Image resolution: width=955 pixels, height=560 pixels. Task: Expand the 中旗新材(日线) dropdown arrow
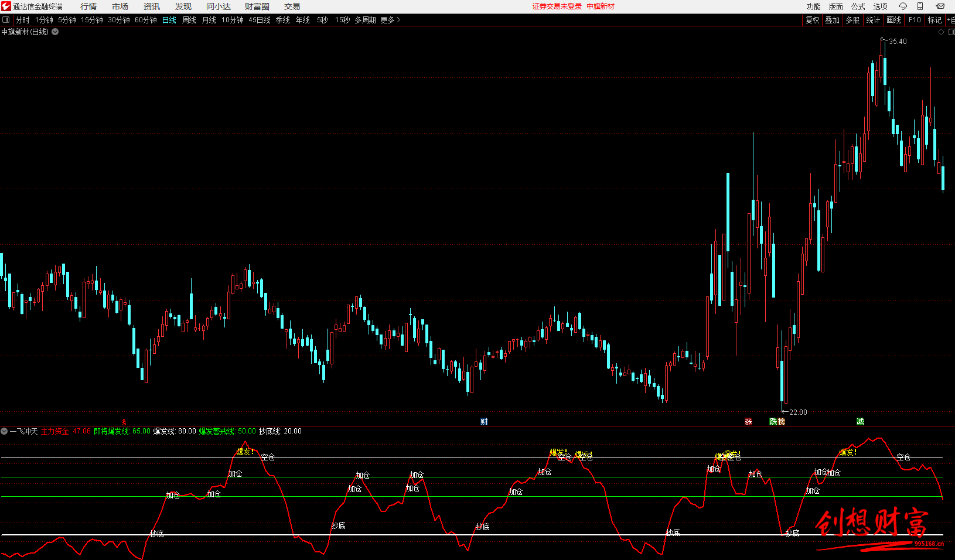55,32
